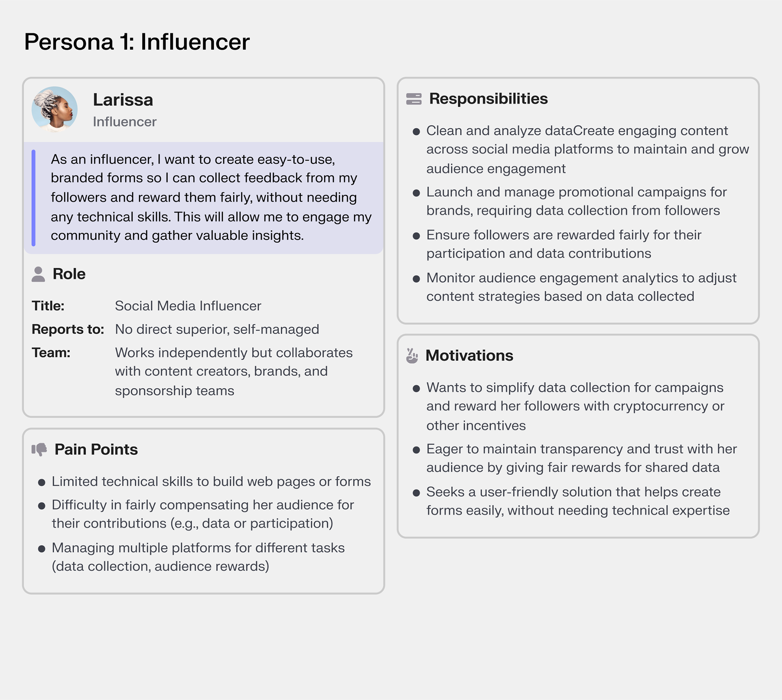The image size is (782, 700).
Task: Click the 'Launch and manage promotional campaigns' bullet
Action: coord(576,201)
